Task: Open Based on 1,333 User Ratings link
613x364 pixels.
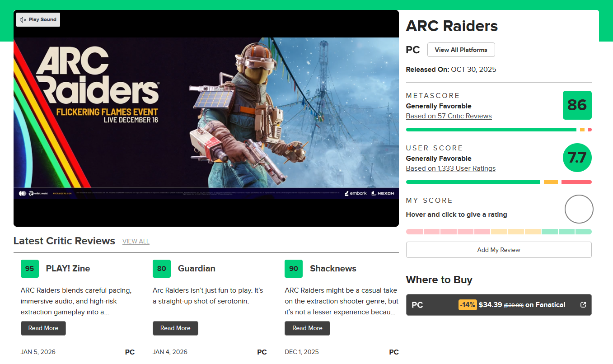Action: (x=450, y=168)
